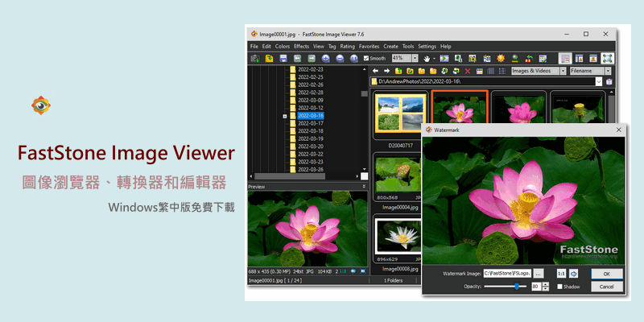
Task: Click the zoom out magnifier icon
Action: coord(340,58)
